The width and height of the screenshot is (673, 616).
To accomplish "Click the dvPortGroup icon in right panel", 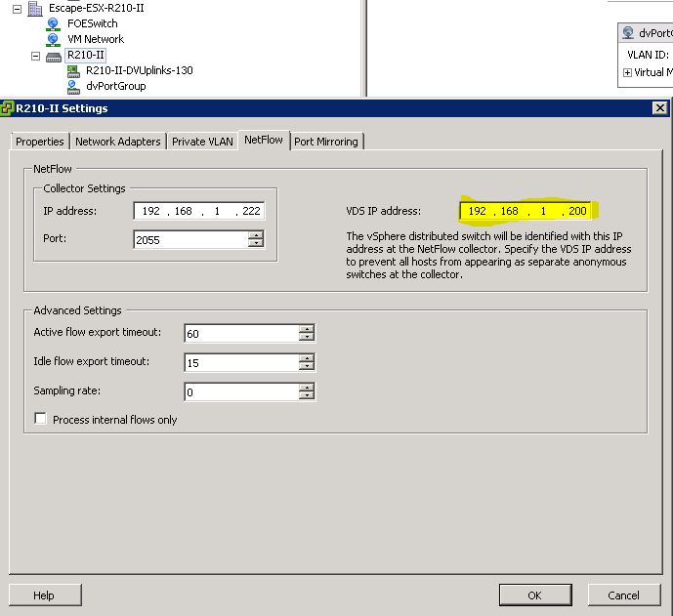I will [628, 32].
